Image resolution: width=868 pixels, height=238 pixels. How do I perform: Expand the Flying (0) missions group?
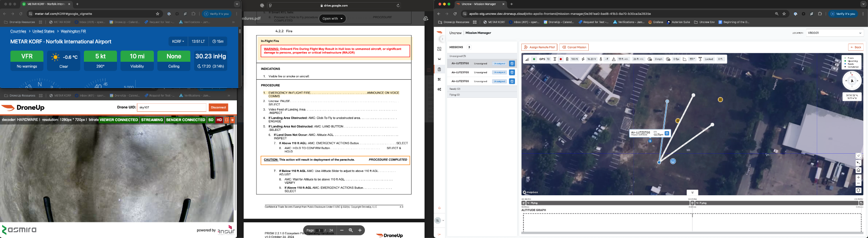click(482, 95)
